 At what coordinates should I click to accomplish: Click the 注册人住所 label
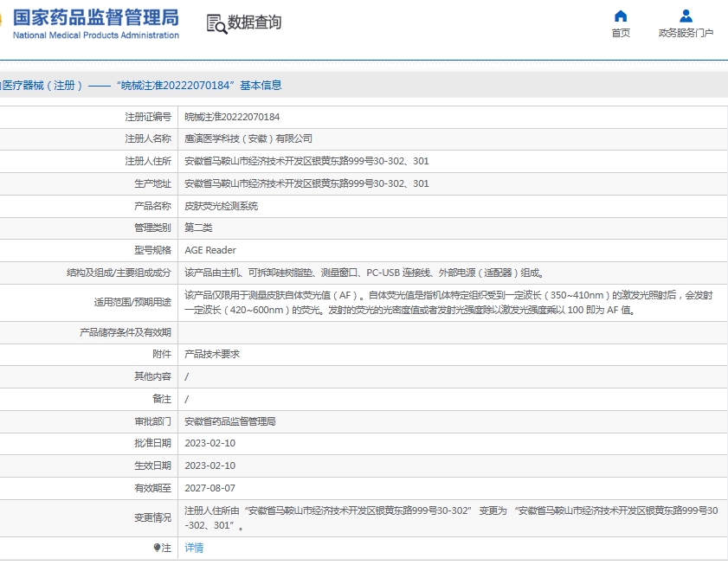(148, 161)
